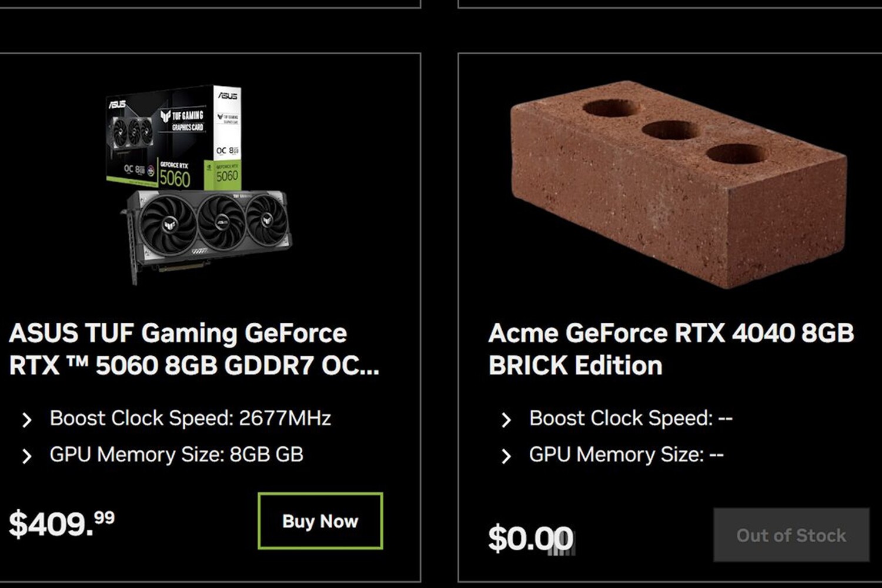Image resolution: width=882 pixels, height=588 pixels.
Task: Expand the Boost Clock Speed 2677MHz chevron
Action: pyautogui.click(x=26, y=420)
